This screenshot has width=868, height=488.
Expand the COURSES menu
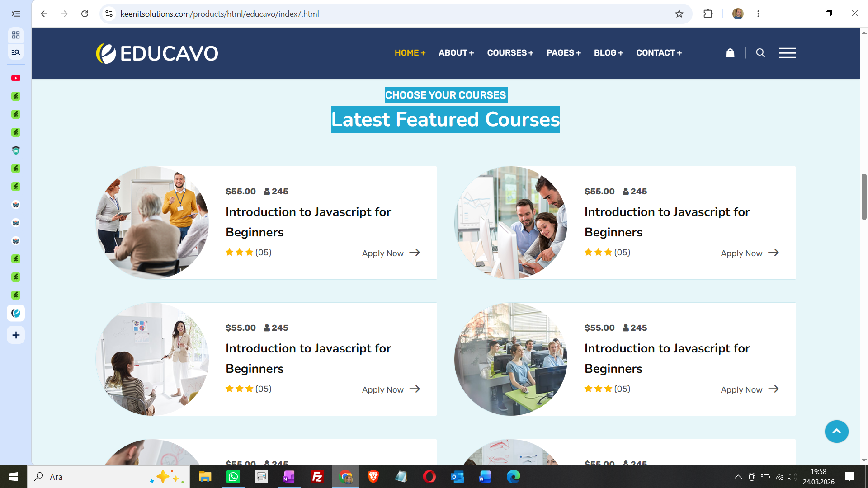[x=510, y=53]
